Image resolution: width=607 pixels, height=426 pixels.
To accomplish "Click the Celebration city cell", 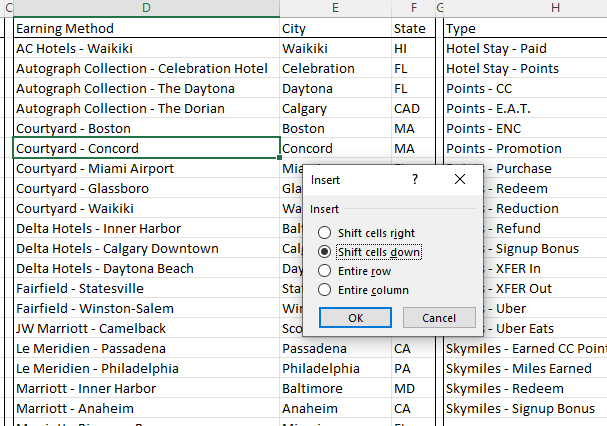I will point(335,69).
